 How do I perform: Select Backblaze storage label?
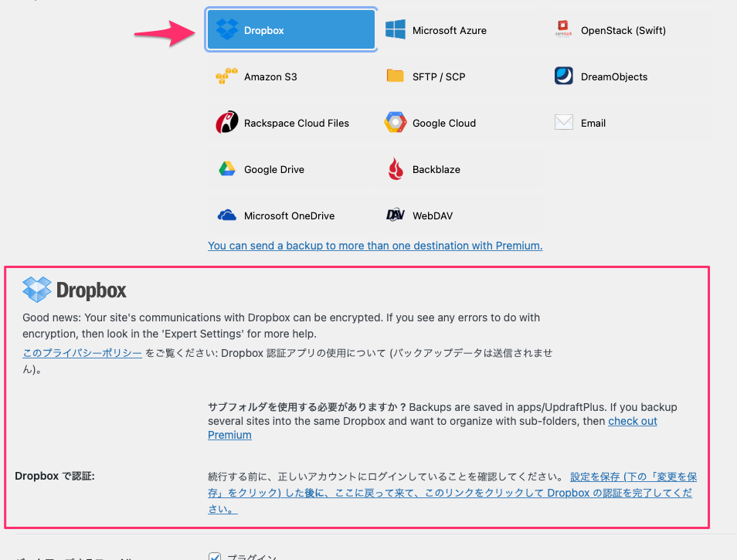coord(436,170)
